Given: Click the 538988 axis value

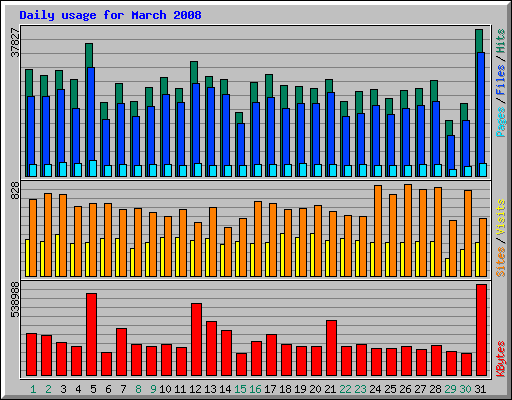Looking at the screenshot, I should [x=15, y=300].
